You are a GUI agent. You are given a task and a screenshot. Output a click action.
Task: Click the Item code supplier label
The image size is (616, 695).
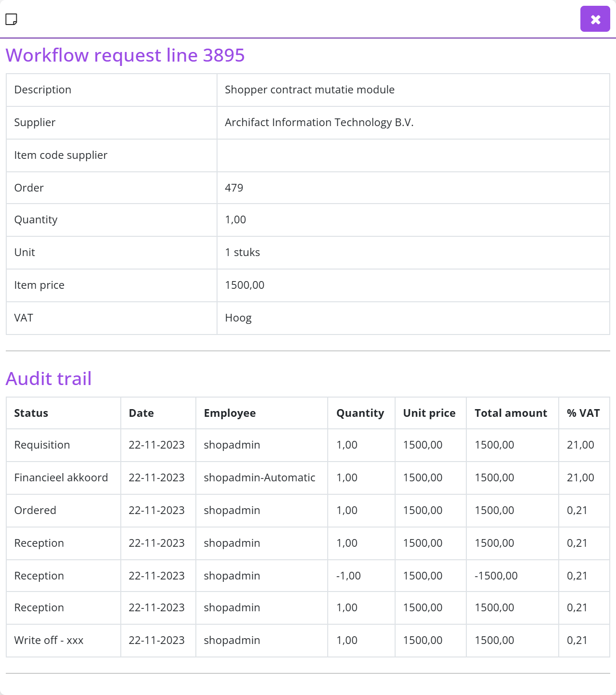tap(61, 155)
